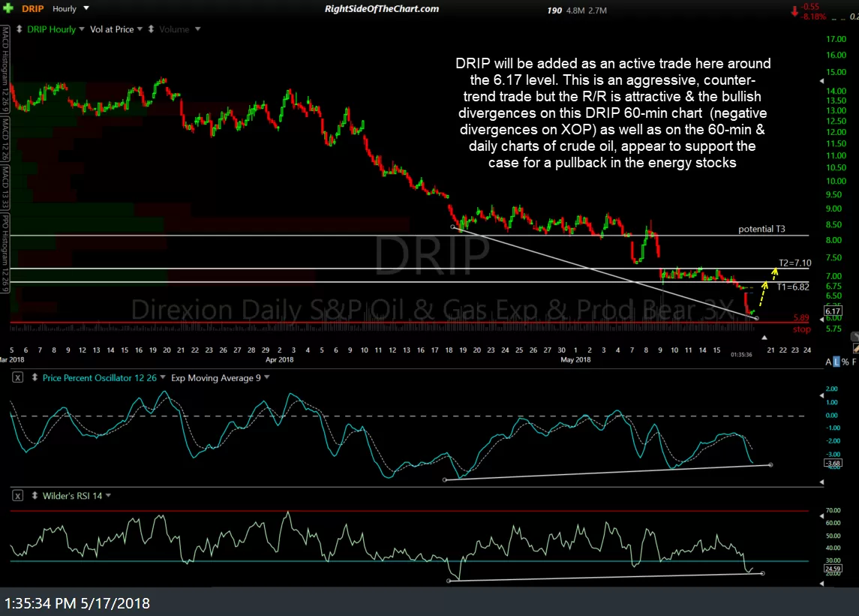
Task: Select the downtrend line endpoint near 6.00
Action: pos(756,318)
